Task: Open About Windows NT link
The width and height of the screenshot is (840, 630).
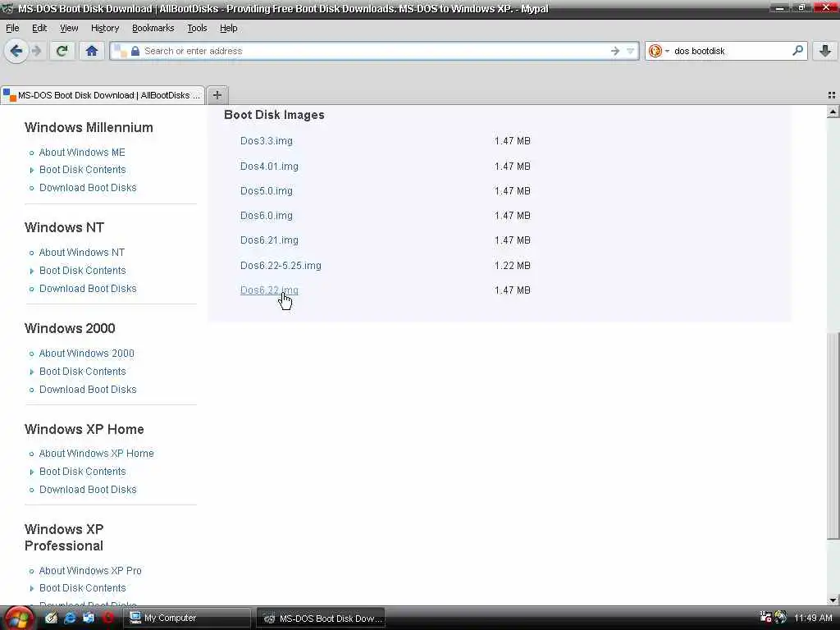Action: click(82, 253)
